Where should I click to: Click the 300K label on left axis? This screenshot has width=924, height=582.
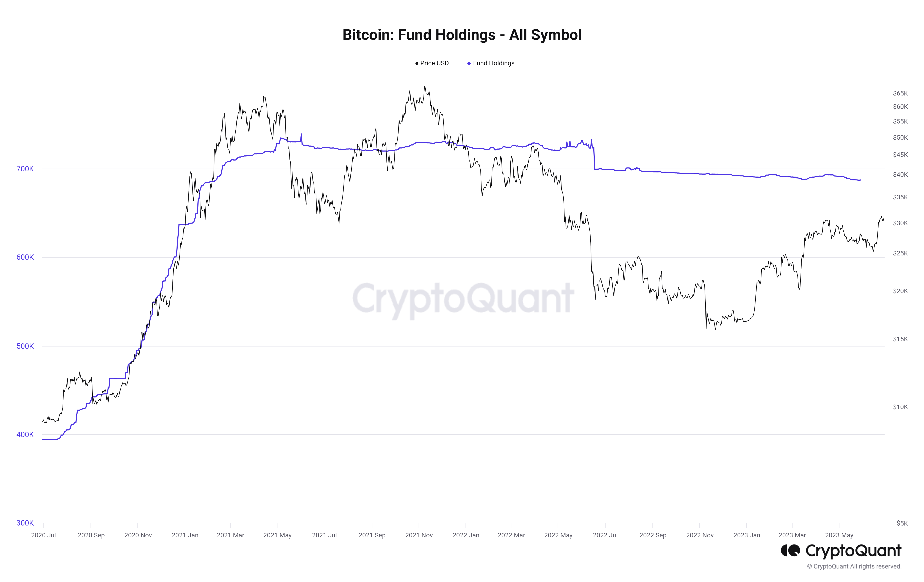tap(25, 523)
